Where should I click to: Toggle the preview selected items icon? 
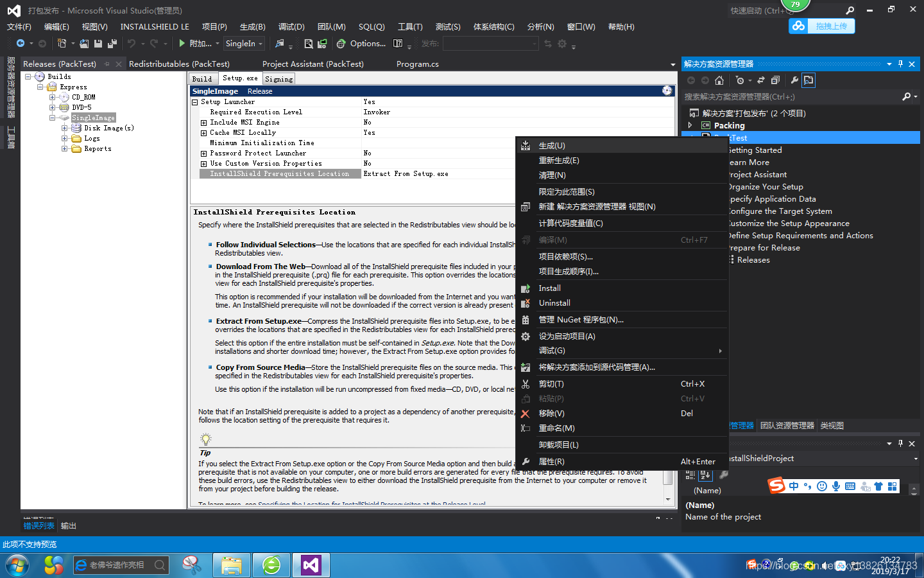809,80
